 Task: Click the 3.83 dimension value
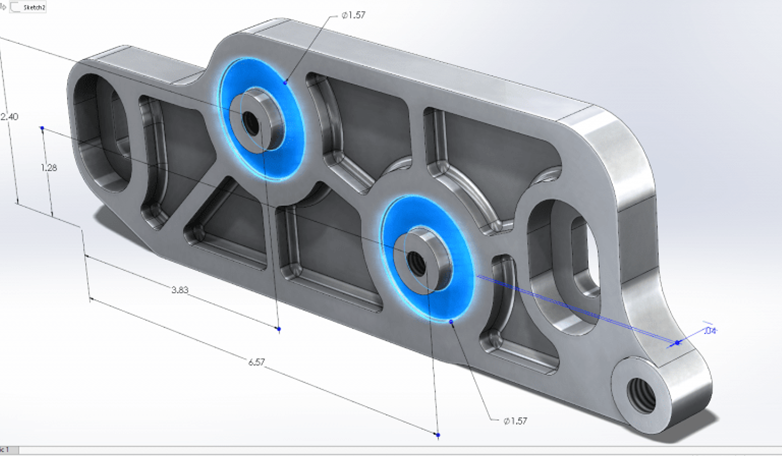tap(180, 290)
